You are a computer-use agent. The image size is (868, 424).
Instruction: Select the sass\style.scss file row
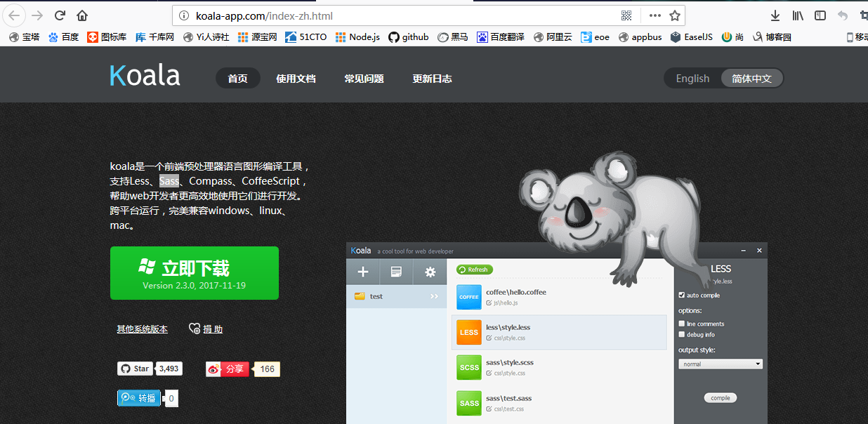click(559, 368)
